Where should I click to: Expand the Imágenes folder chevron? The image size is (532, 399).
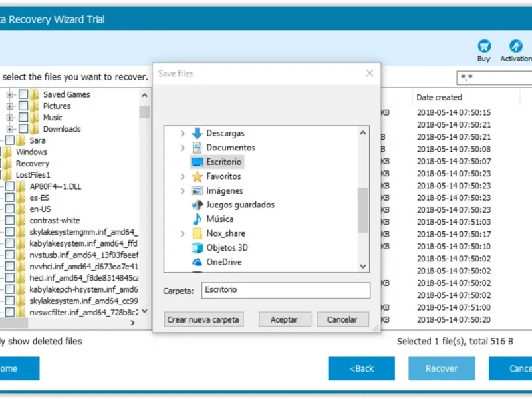[182, 191]
